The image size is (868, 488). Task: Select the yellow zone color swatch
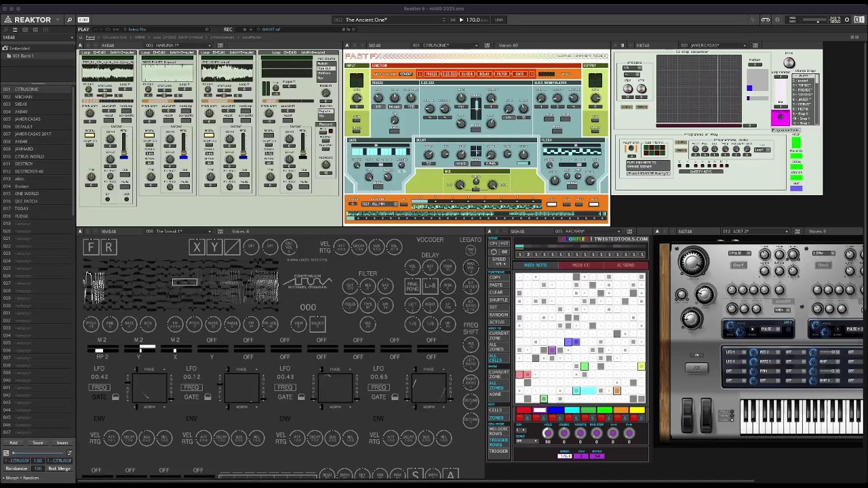point(637,410)
